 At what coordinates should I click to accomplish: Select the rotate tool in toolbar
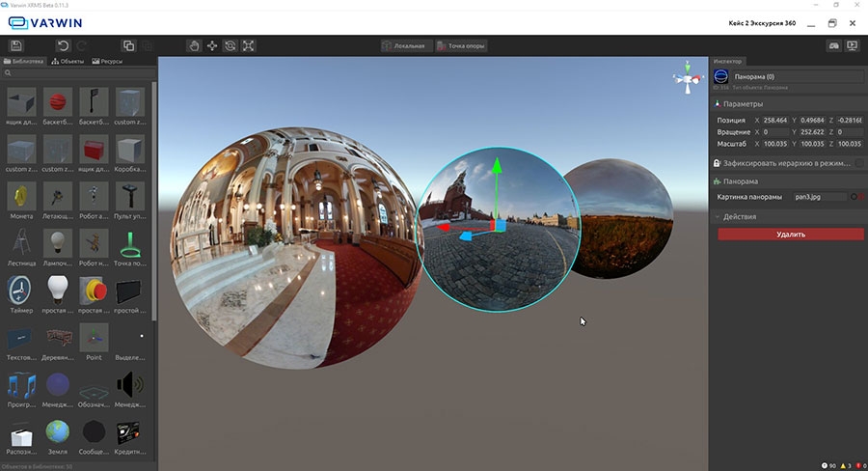point(230,45)
